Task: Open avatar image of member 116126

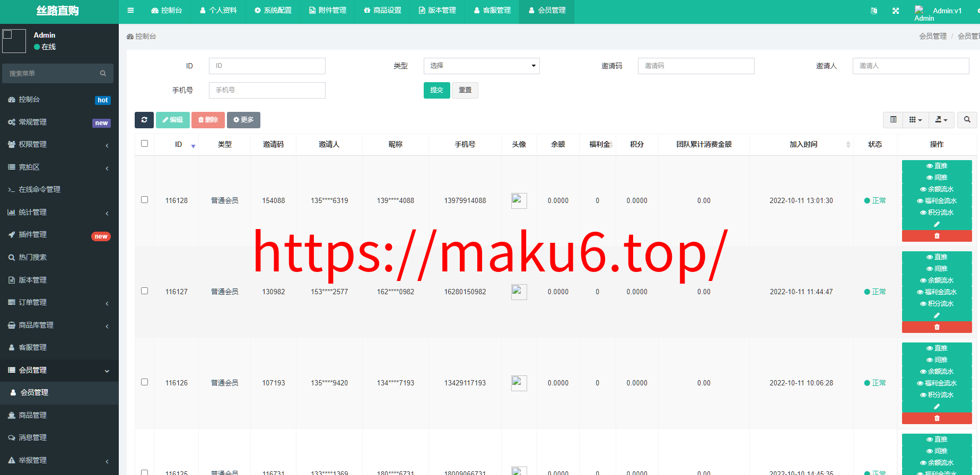Action: pos(519,383)
